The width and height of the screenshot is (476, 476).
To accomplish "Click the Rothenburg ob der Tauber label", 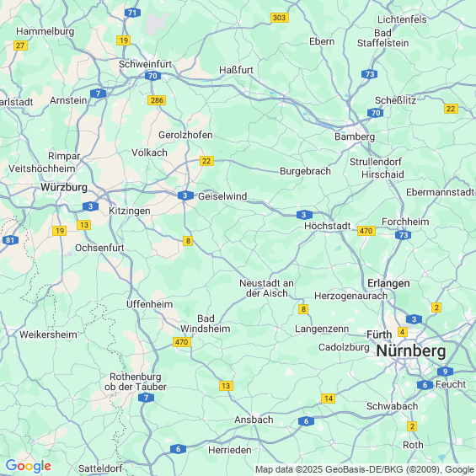I will tap(136, 382).
